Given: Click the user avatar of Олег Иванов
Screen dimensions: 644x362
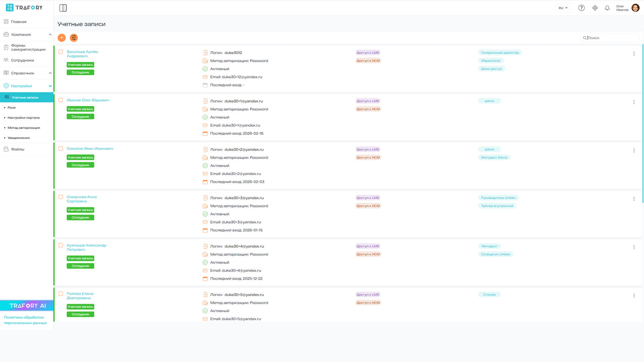Looking at the screenshot, I should pos(635,8).
